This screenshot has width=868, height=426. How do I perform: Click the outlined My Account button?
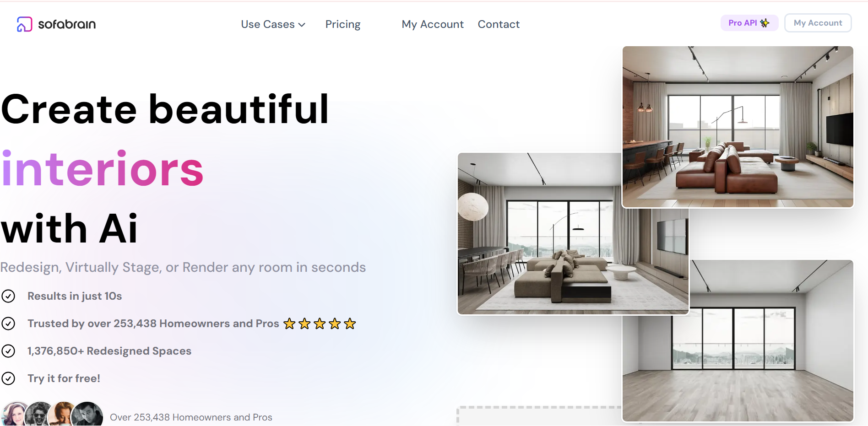[818, 23]
